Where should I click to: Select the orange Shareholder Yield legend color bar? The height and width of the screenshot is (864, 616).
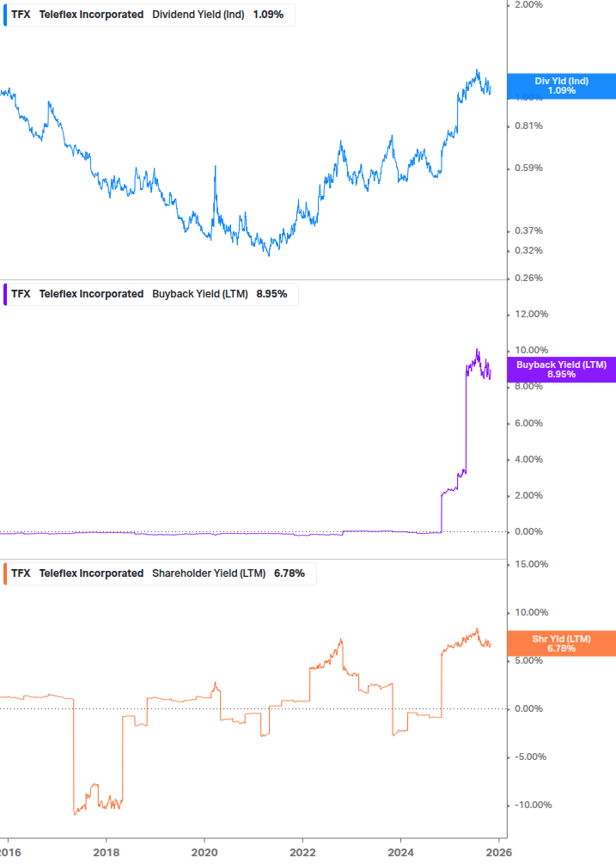5,573
